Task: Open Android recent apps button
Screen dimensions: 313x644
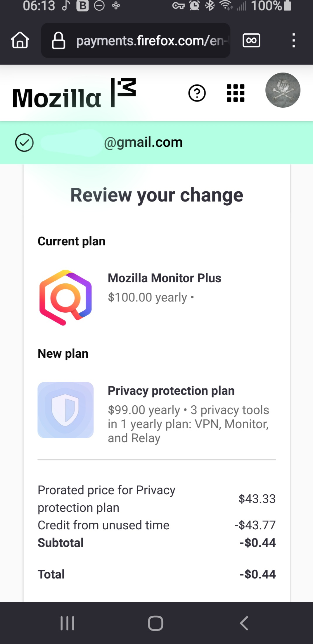Action: click(67, 623)
